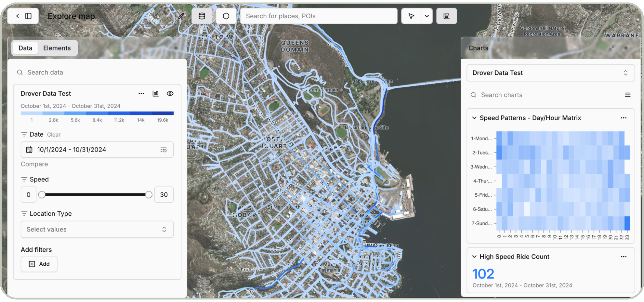Click the back arrow icon
Viewport: 644px width, 302px height.
coord(17,16)
